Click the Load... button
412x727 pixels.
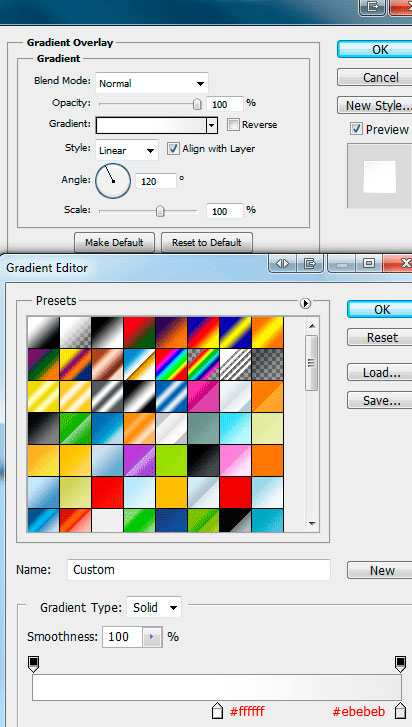[x=379, y=372]
